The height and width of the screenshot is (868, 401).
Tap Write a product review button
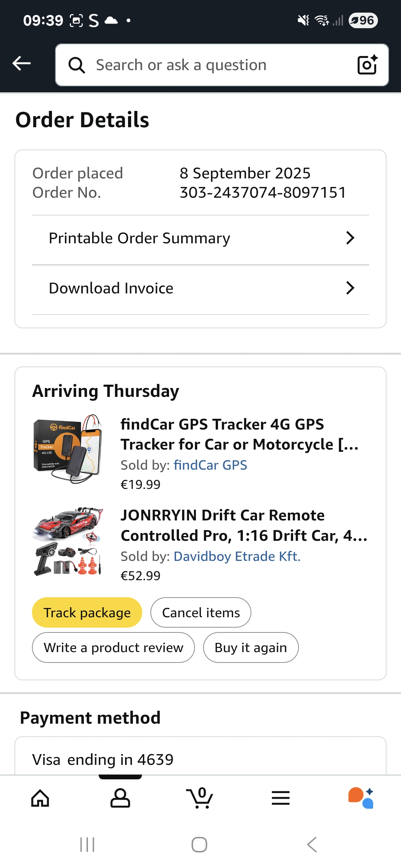click(x=113, y=648)
